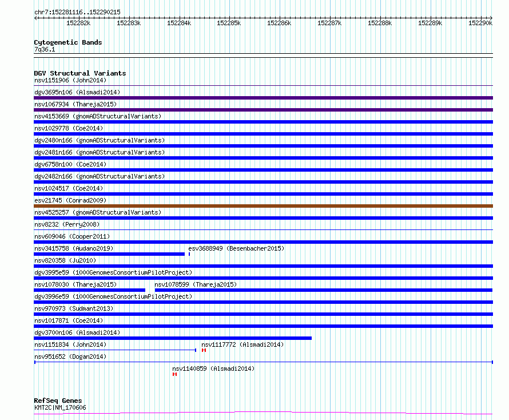Image resolution: width=509 pixels, height=420 pixels.
Task: Select nsv1017871 (Coe2014) label
Action: coord(69,320)
